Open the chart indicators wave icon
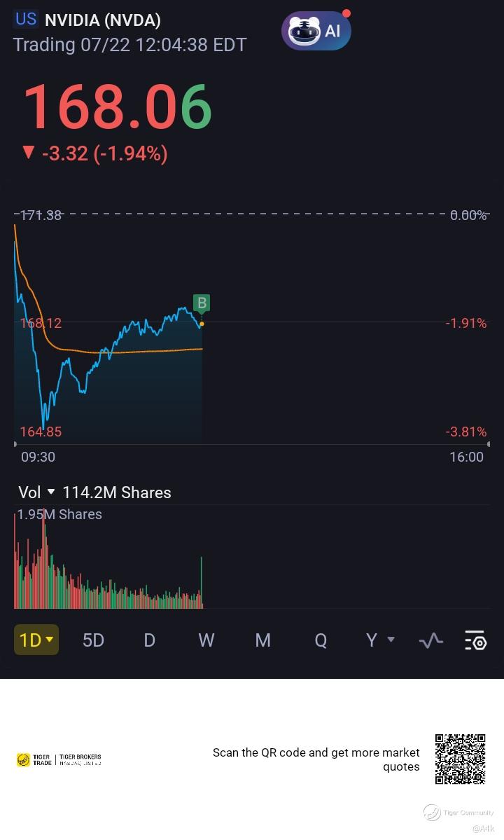 (x=430, y=640)
